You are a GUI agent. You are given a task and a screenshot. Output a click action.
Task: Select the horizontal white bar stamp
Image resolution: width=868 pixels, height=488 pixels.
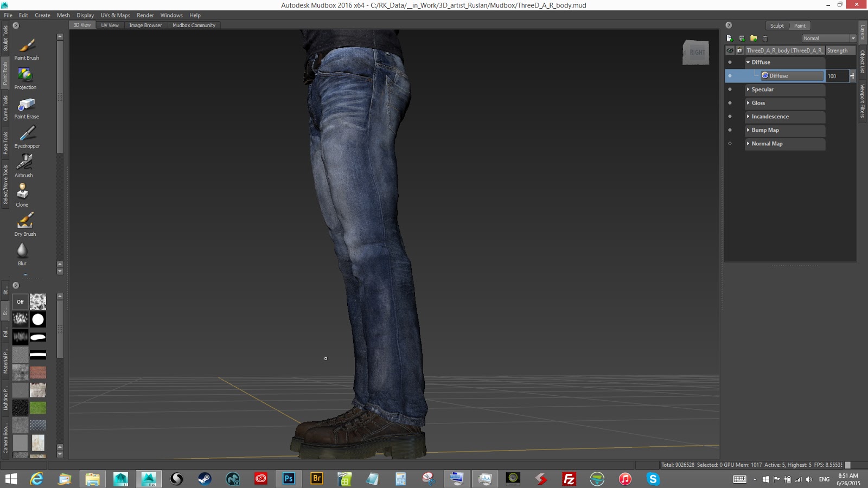pos(38,355)
